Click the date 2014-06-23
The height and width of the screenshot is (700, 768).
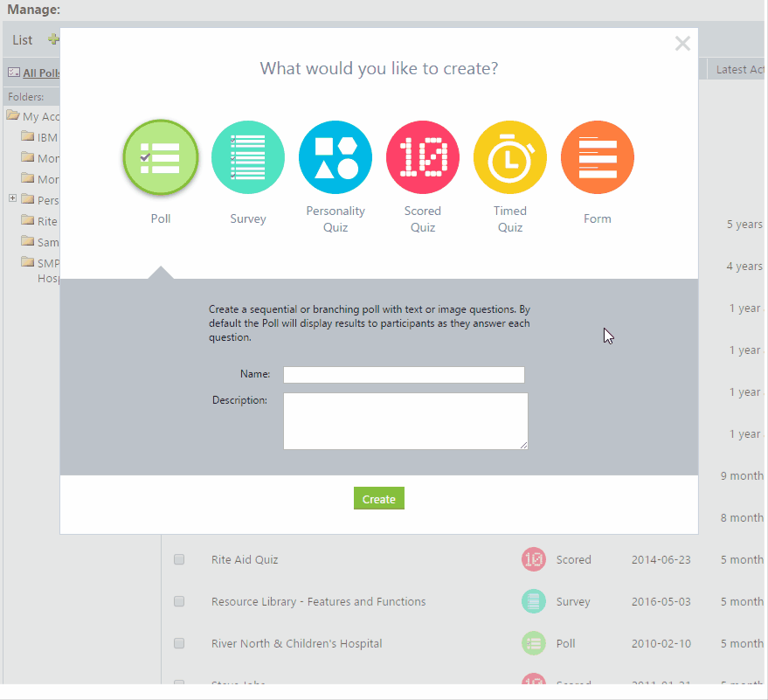661,559
